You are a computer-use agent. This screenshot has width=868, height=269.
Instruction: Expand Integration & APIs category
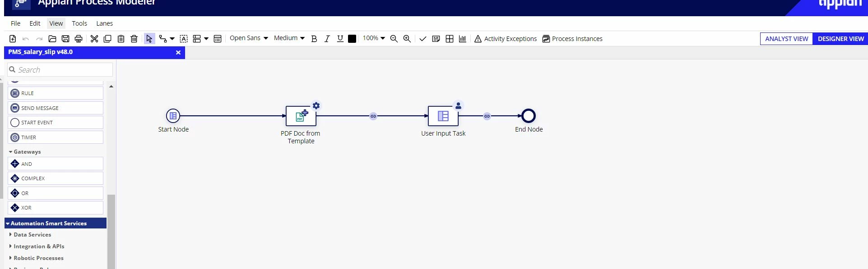(x=37, y=246)
